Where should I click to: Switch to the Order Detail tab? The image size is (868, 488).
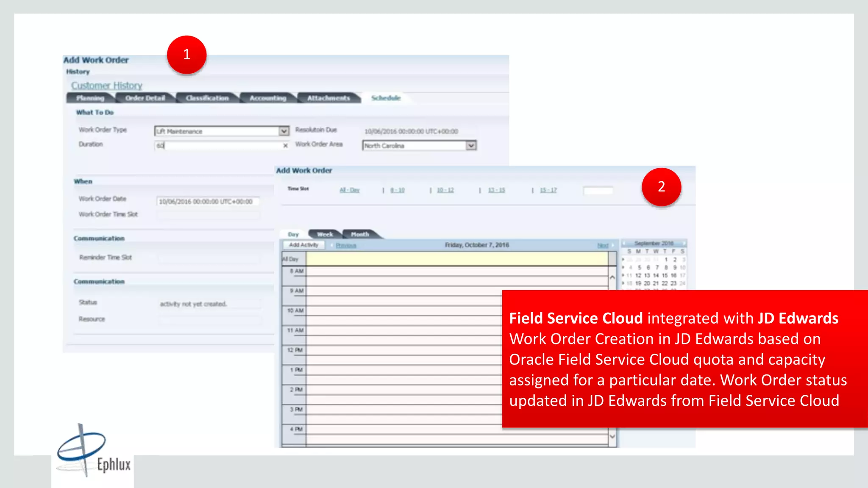(145, 98)
